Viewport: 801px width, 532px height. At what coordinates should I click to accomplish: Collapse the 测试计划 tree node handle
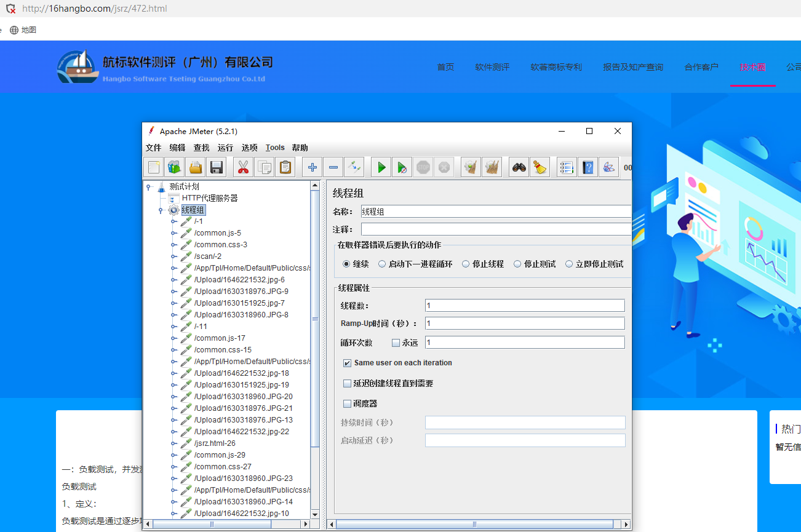149,187
